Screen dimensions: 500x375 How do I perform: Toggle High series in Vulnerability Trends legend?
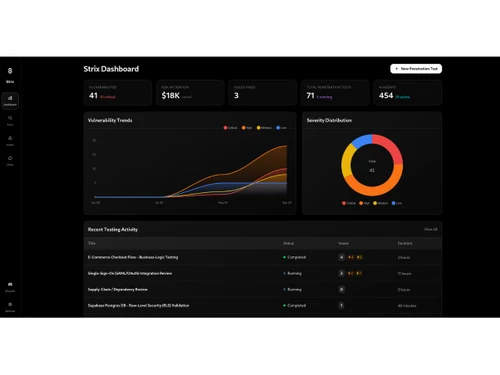(247, 128)
